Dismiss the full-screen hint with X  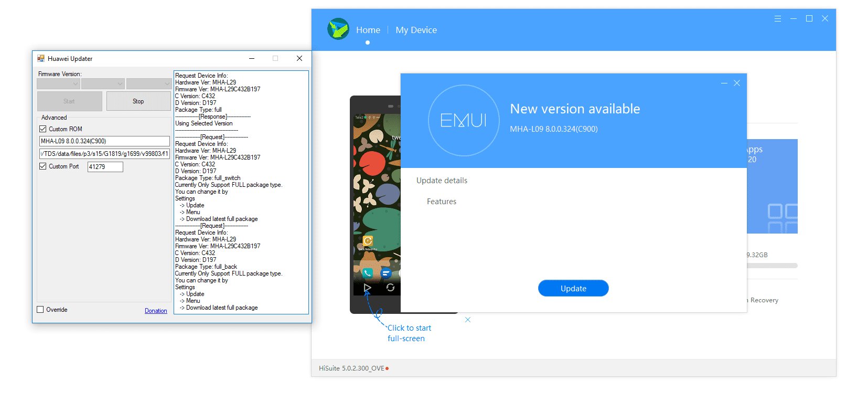(468, 320)
